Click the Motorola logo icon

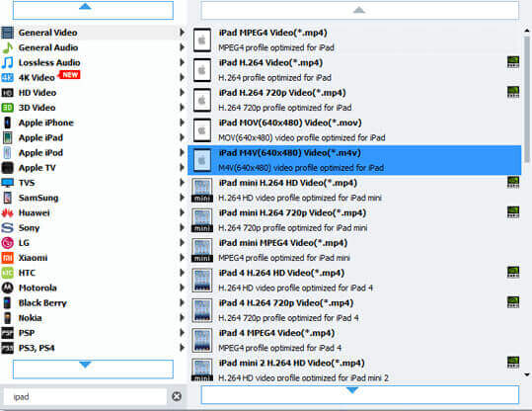click(8, 288)
